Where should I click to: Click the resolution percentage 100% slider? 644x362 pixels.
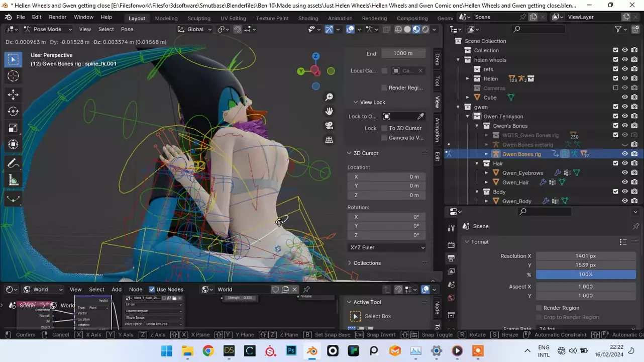585,275
